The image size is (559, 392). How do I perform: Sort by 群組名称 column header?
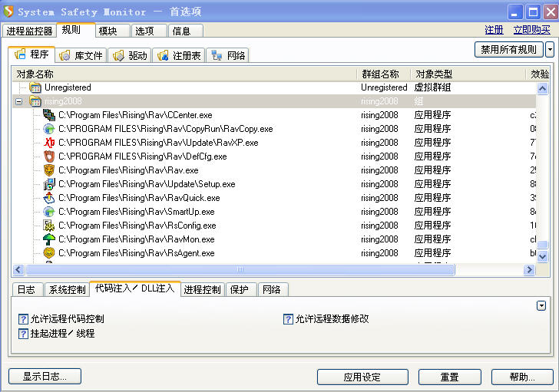(x=384, y=74)
